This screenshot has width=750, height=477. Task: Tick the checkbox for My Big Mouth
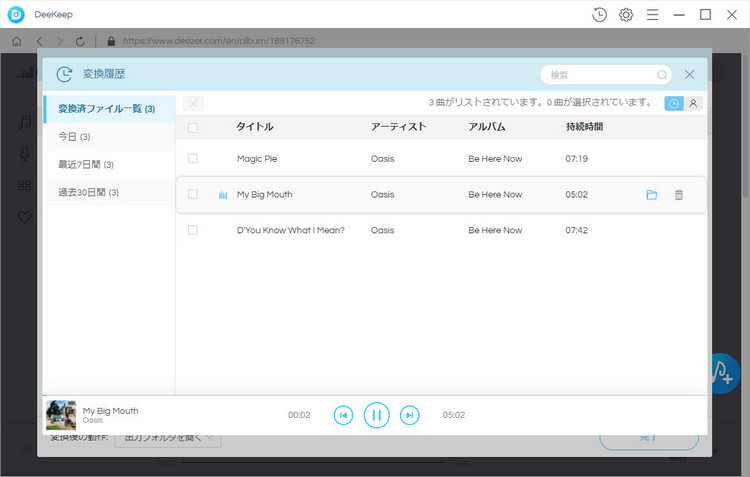193,194
